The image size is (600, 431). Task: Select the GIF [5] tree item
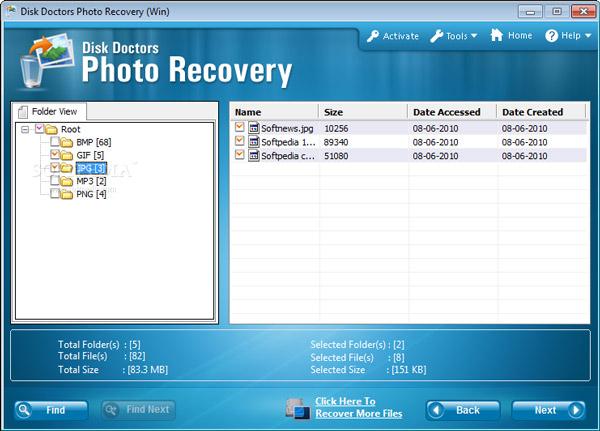tap(90, 155)
